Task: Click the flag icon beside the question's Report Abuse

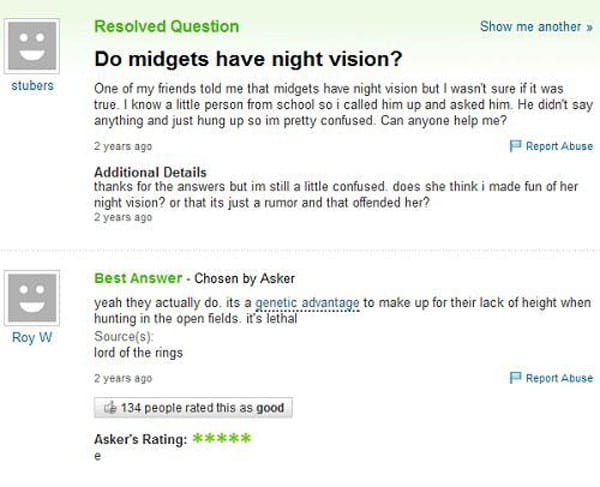Action: tap(516, 146)
